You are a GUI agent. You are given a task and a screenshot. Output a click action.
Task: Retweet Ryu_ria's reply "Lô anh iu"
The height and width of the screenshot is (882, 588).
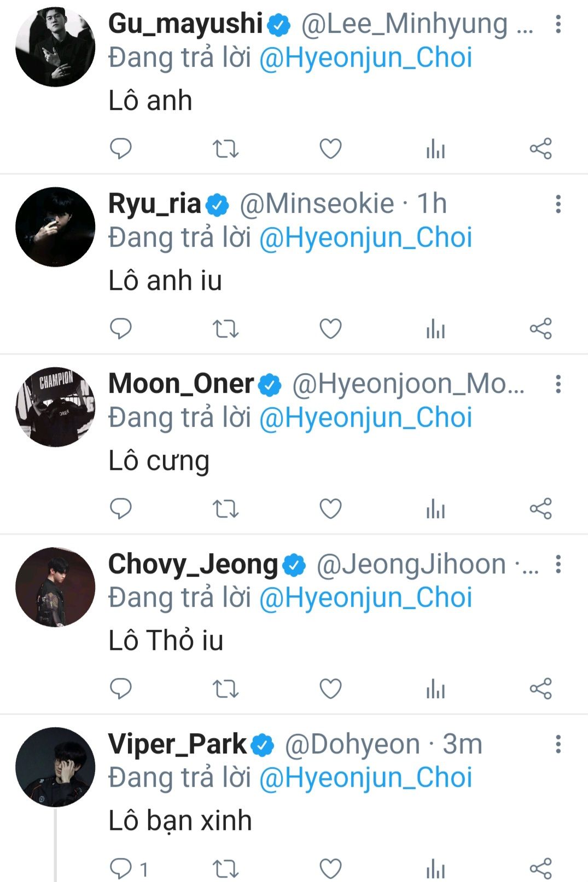coord(225,329)
